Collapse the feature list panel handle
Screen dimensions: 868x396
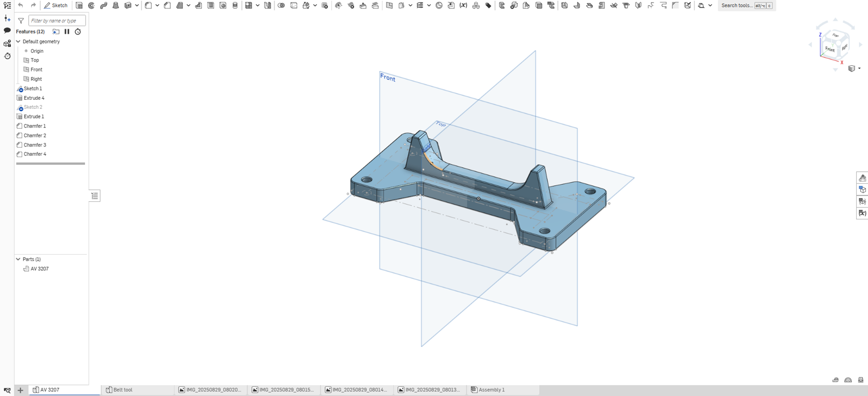click(95, 196)
